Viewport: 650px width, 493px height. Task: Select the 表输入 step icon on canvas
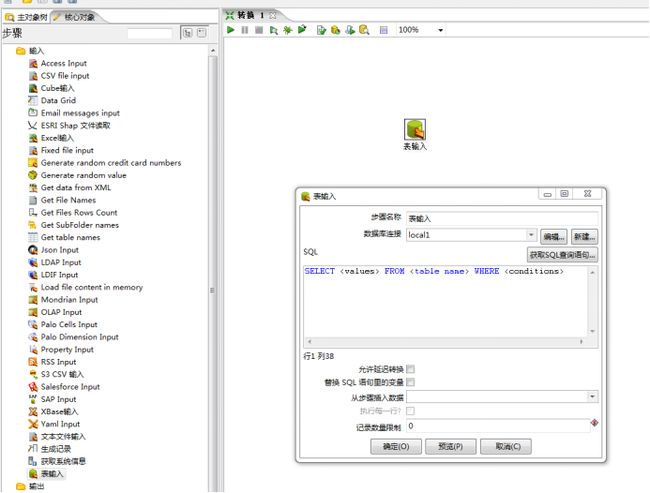pyautogui.click(x=415, y=129)
